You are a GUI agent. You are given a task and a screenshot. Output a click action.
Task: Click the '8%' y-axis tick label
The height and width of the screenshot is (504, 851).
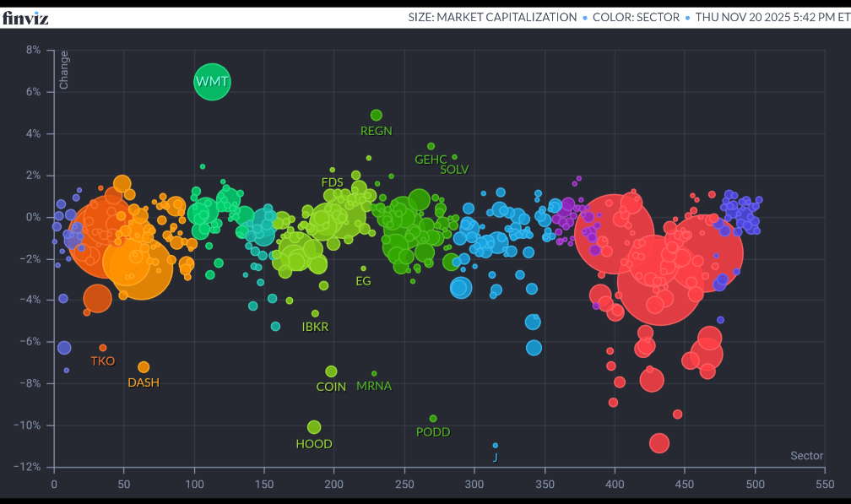click(33, 50)
